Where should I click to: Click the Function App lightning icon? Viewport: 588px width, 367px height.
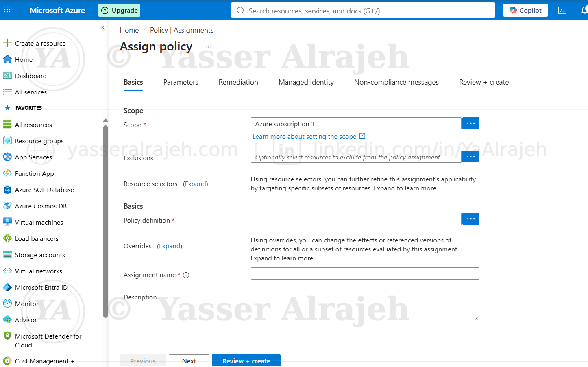point(7,173)
